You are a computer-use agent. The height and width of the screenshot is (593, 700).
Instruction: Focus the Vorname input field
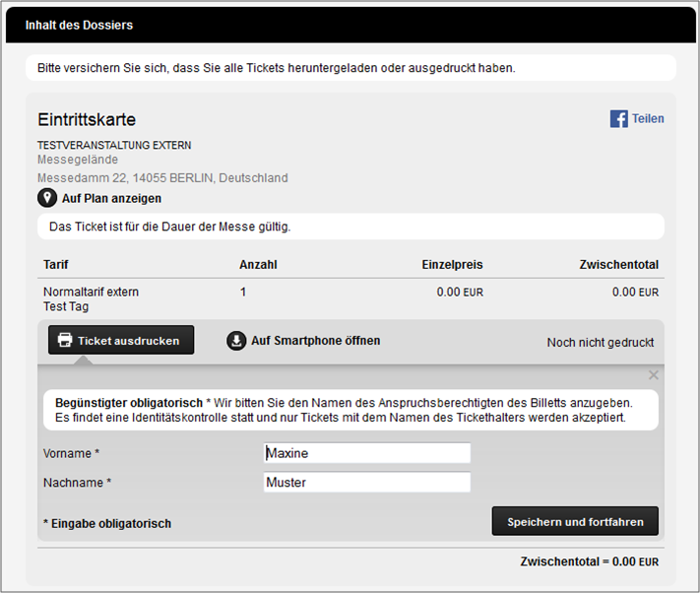pos(367,453)
